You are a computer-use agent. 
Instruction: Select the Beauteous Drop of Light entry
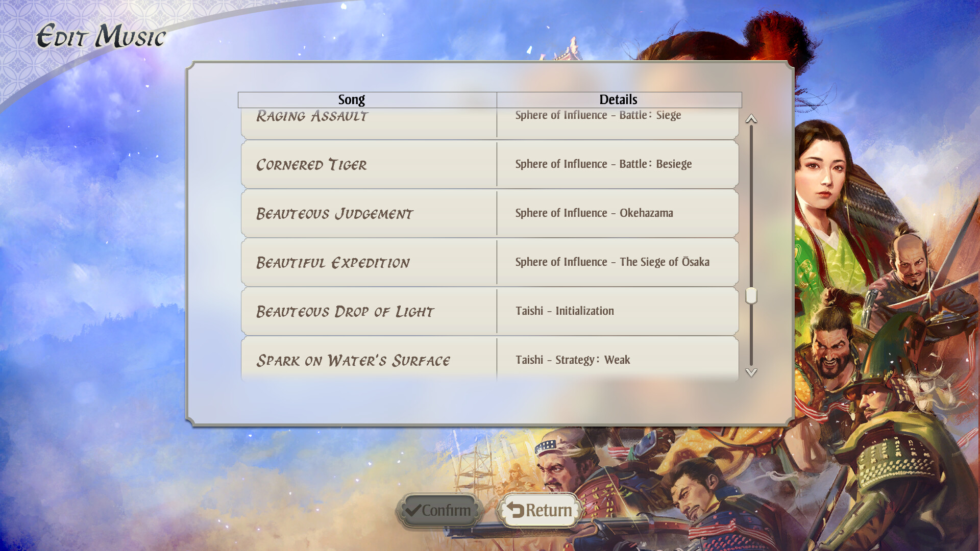point(490,311)
